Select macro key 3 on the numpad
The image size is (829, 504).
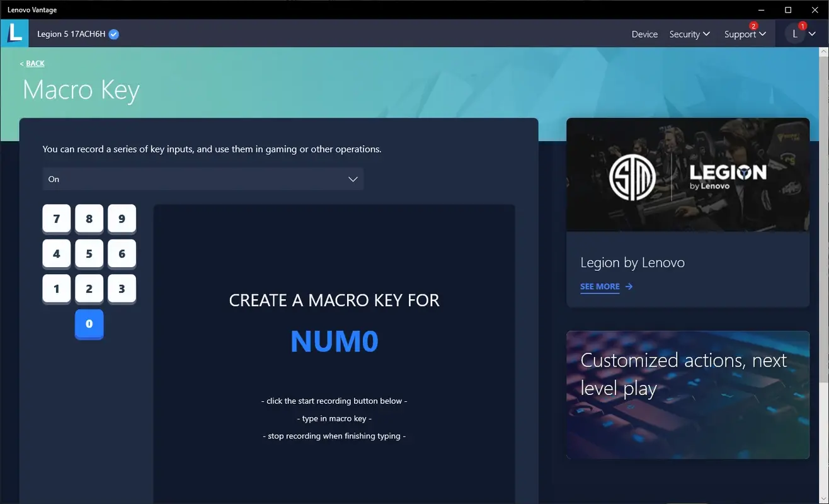tap(122, 289)
